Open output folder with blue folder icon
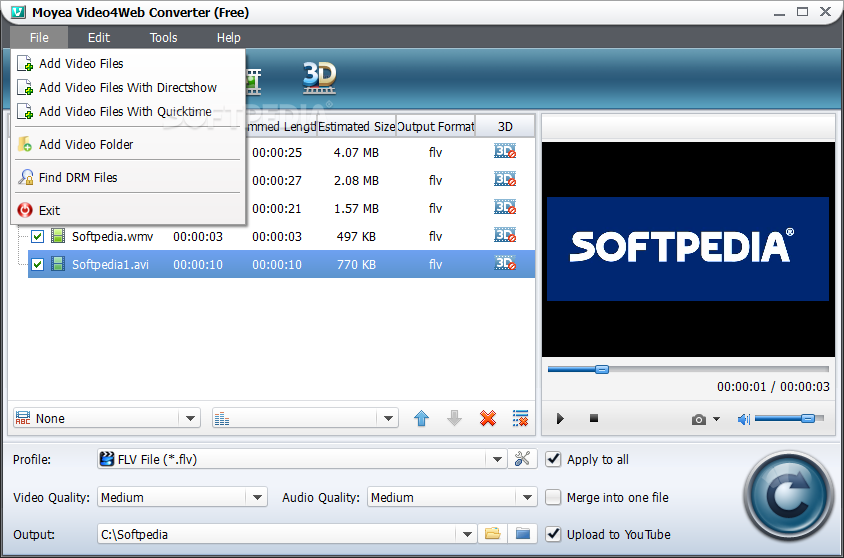This screenshot has width=844, height=558. 523,534
